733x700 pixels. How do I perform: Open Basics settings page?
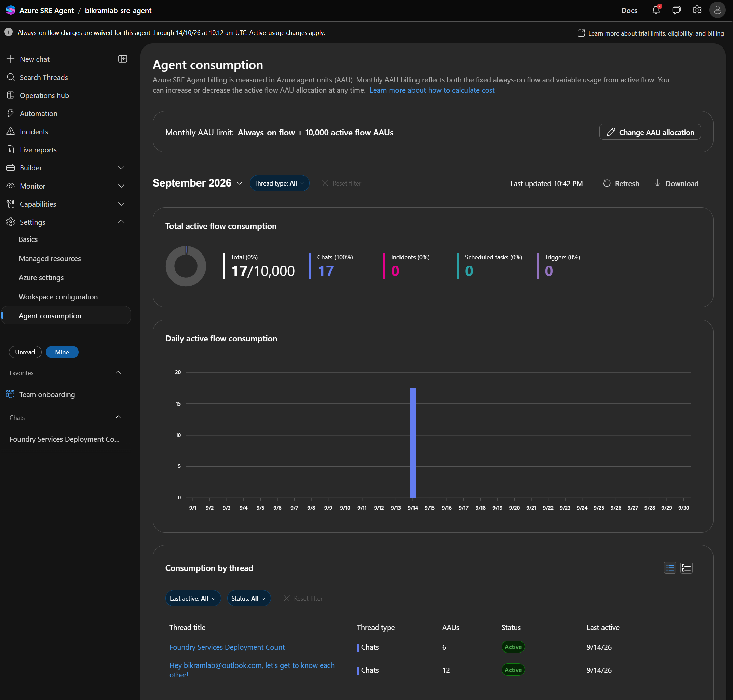28,239
